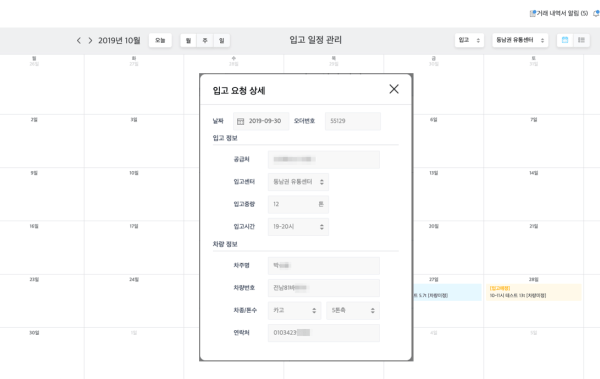Click the 17일 date cell label
This screenshot has height=379, width=600.
tap(134, 226)
